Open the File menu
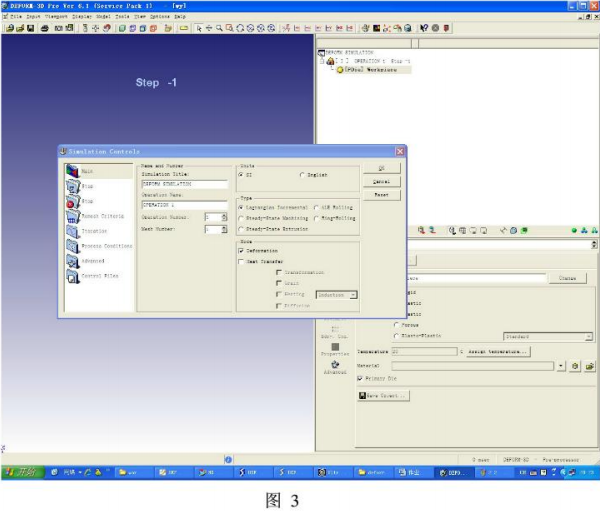The width and height of the screenshot is (600, 511). click(x=16, y=17)
